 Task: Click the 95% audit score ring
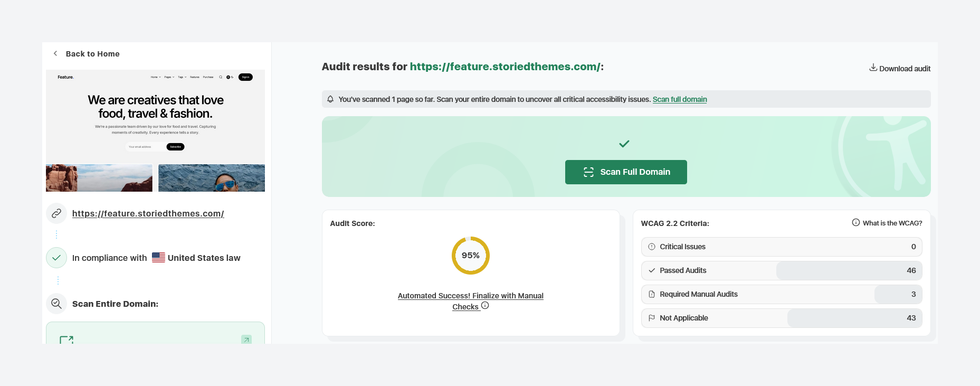pos(470,256)
